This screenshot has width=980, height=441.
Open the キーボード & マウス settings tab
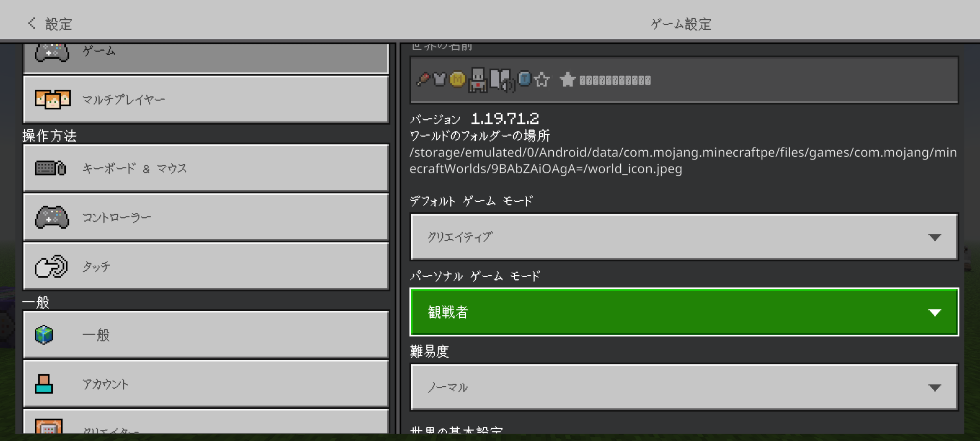click(206, 168)
